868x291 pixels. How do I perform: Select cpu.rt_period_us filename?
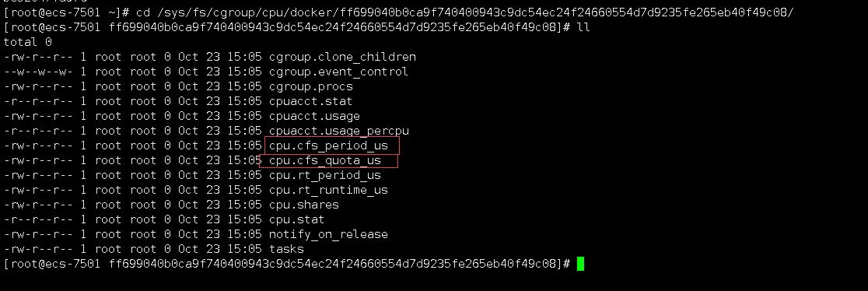click(x=325, y=176)
